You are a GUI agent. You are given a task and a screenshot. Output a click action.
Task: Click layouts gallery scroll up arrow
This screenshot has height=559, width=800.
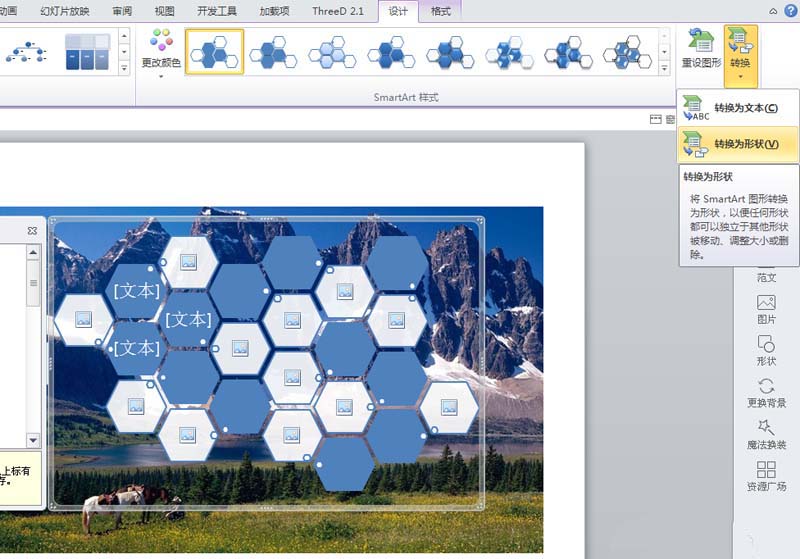(x=124, y=36)
